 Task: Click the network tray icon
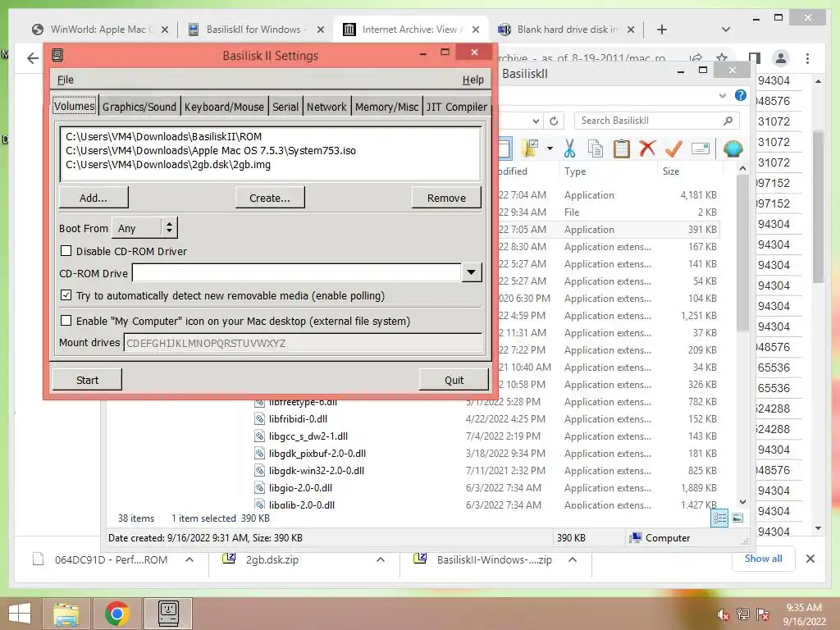coord(742,614)
